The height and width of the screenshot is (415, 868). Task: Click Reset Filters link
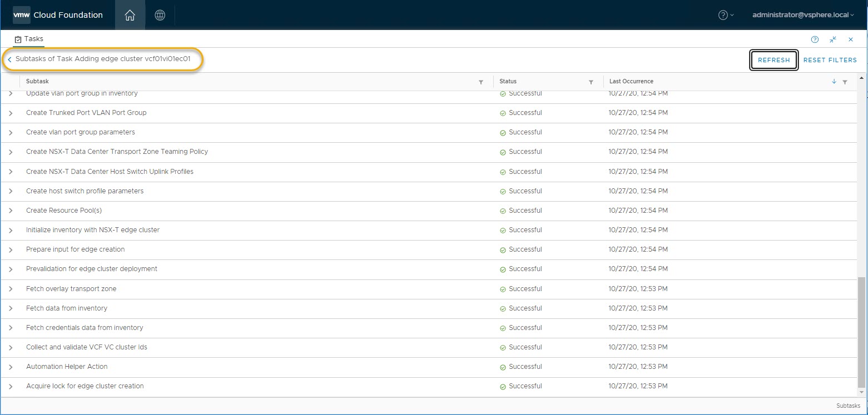tap(830, 60)
